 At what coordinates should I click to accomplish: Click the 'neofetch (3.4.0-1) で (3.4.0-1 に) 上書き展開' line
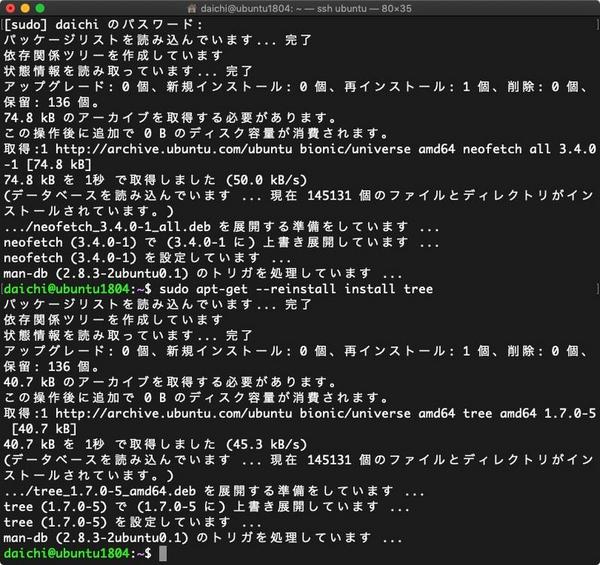click(222, 242)
